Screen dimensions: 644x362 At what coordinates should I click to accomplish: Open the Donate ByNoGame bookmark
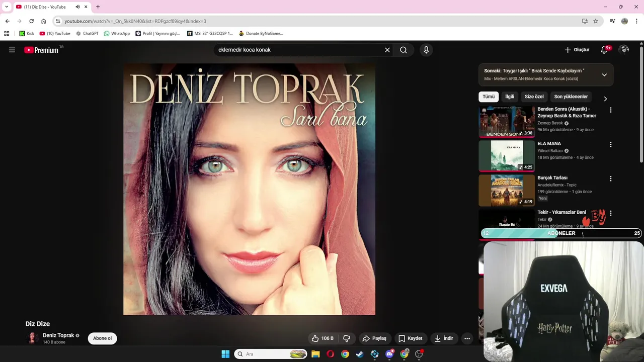coord(261,34)
